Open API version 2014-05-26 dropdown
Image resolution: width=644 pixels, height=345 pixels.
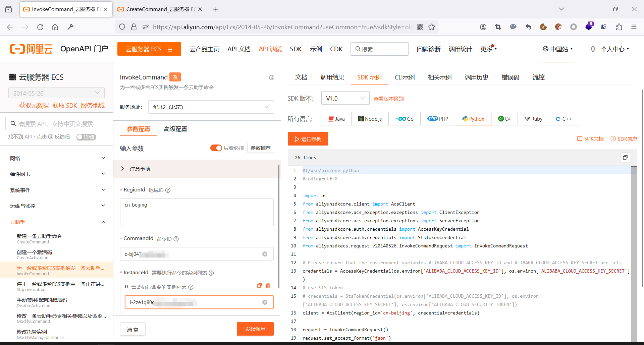(x=56, y=93)
